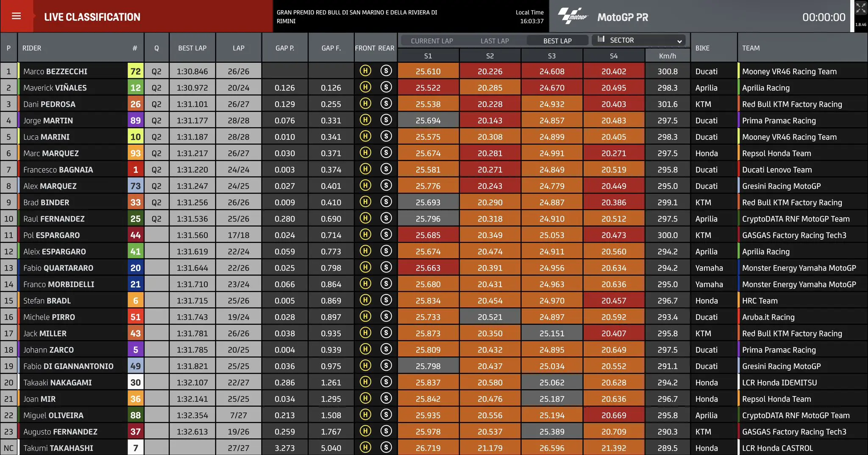
Task: Click Quartararo's front tyre H icon
Action: pos(365,267)
